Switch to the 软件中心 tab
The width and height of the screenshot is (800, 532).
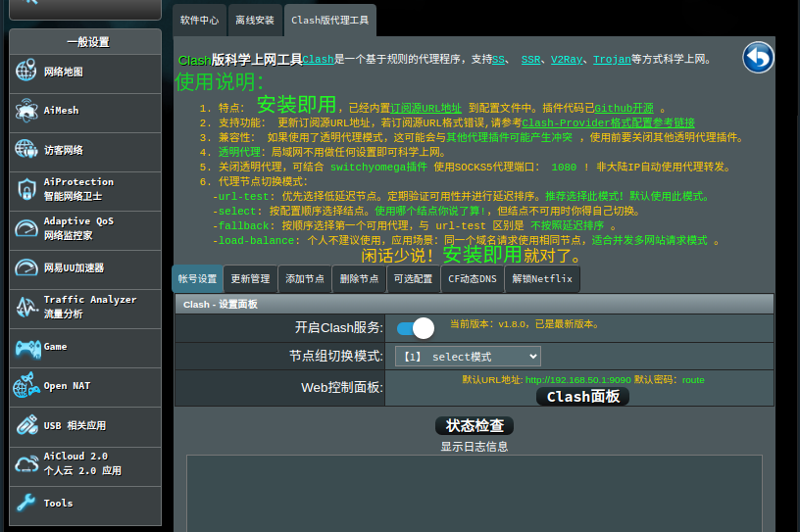199,21
